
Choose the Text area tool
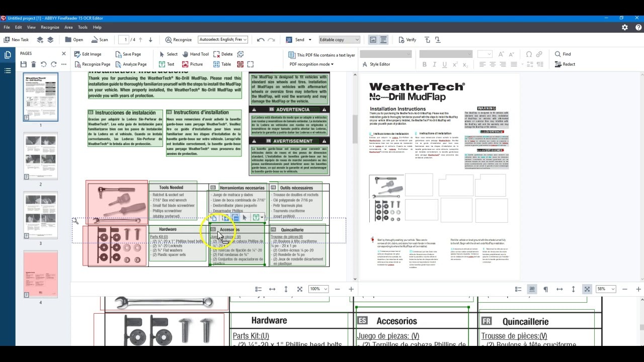167,64
